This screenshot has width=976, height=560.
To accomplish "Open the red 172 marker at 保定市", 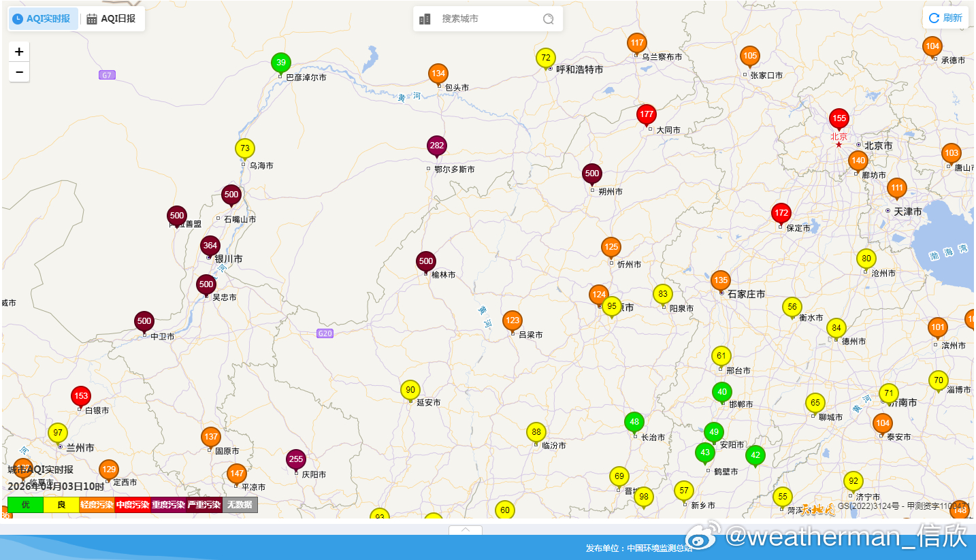I will pos(781,213).
